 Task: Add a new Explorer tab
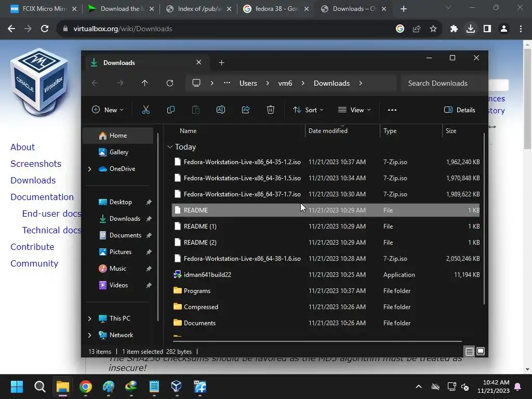point(221,62)
